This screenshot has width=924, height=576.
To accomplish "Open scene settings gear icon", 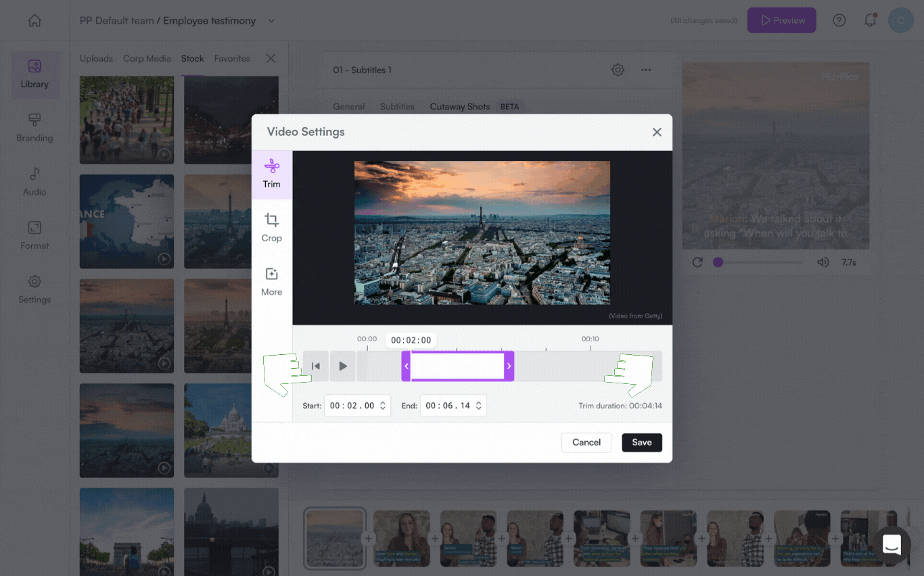I will tap(618, 70).
